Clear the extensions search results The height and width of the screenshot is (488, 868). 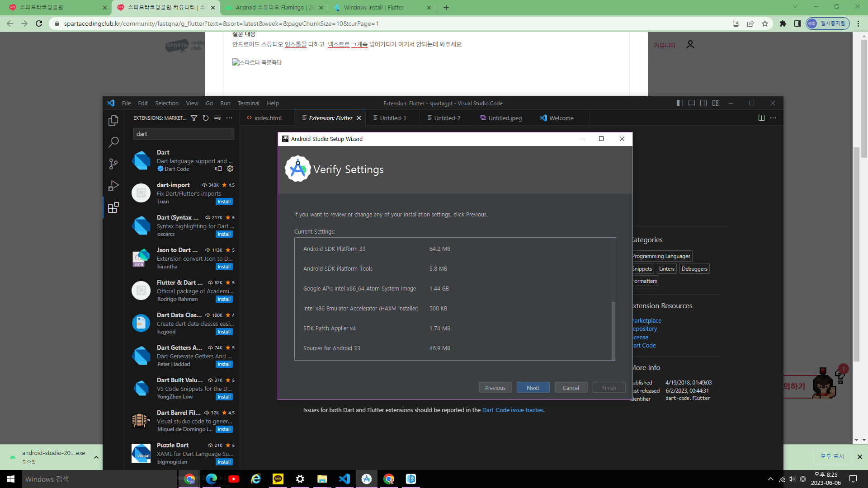[217, 118]
